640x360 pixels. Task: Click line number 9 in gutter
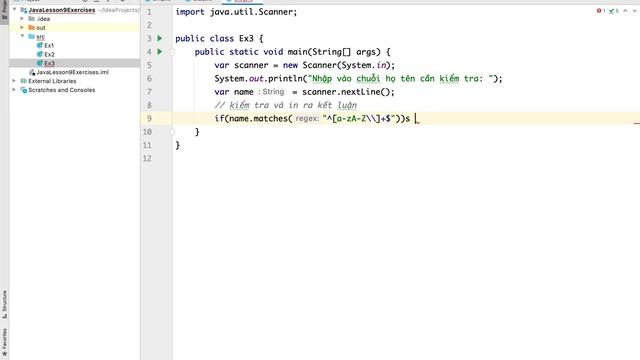coord(149,118)
